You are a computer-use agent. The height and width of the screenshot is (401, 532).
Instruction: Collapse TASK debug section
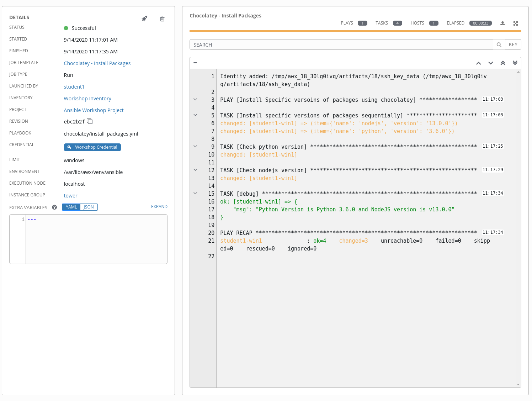point(195,193)
